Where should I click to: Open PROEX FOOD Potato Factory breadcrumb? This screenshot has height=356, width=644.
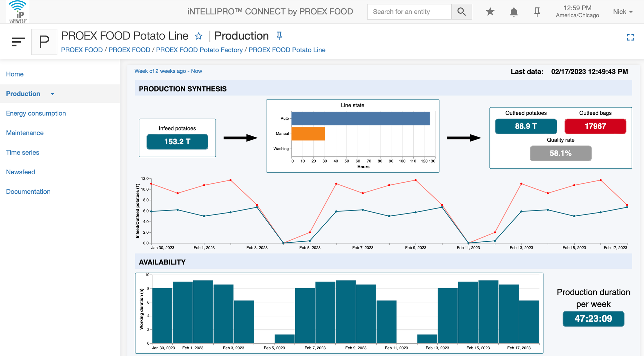[x=199, y=50]
